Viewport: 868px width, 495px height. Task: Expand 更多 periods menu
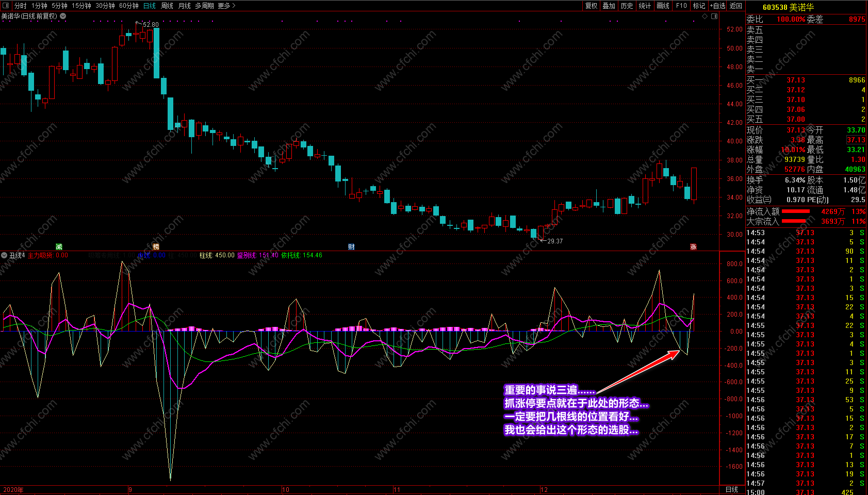pos(226,6)
